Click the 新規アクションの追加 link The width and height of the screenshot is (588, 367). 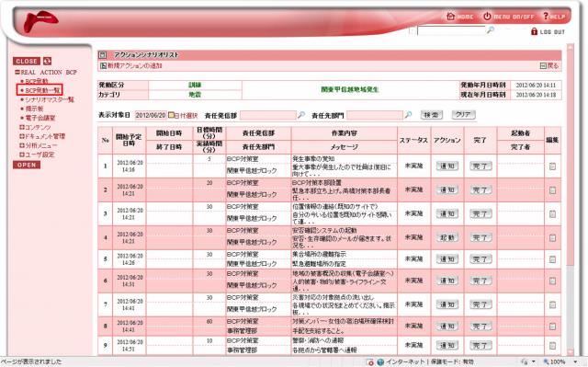coord(135,65)
